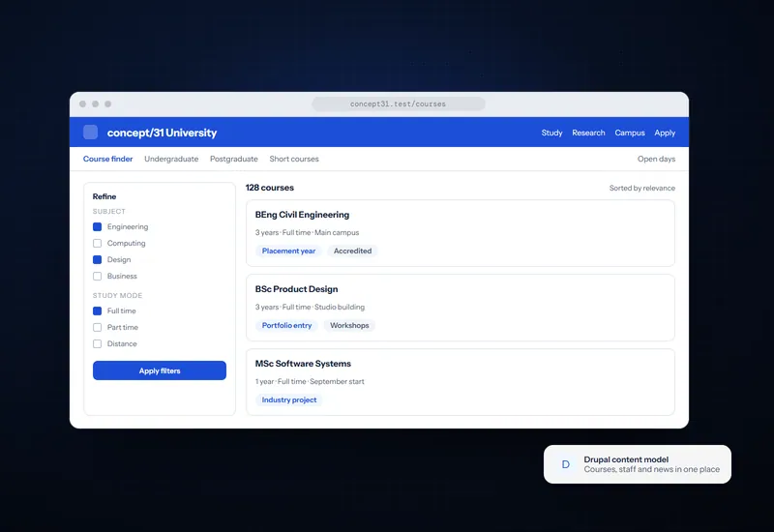Click '3 years · Full time · Main campus' text

(307, 232)
